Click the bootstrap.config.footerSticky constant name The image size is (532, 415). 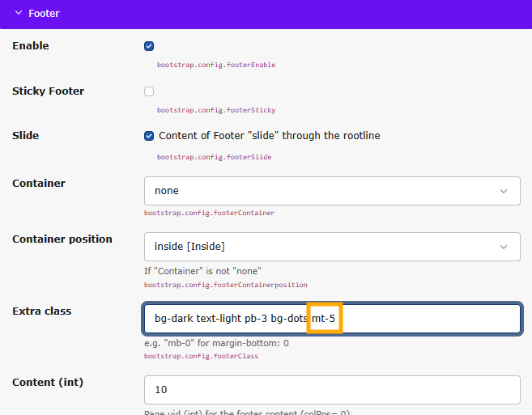(215, 110)
